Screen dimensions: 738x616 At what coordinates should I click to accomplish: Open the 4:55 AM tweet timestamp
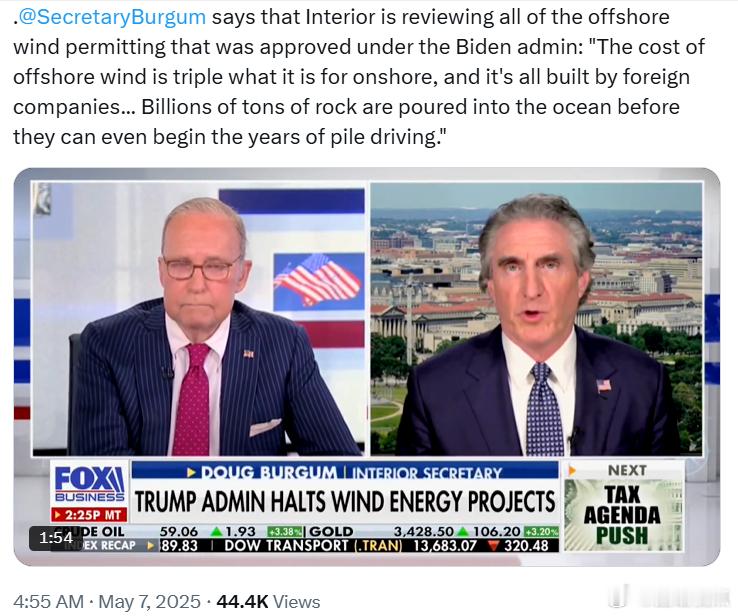(x=48, y=601)
